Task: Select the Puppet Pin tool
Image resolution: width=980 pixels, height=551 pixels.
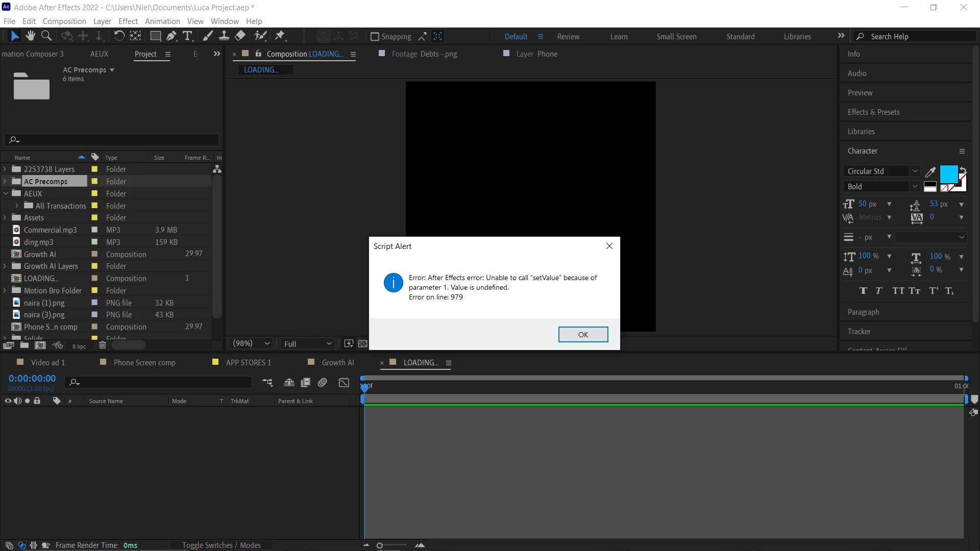Action: pos(280,36)
